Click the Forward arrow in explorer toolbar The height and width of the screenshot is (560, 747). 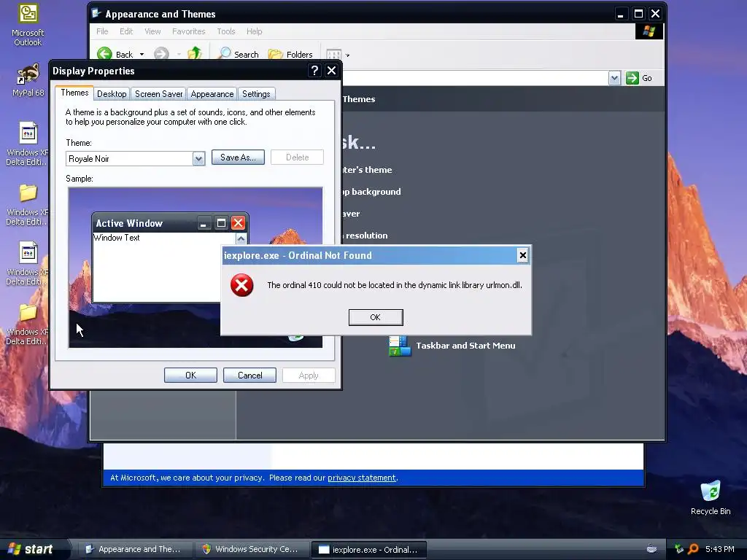161,54
